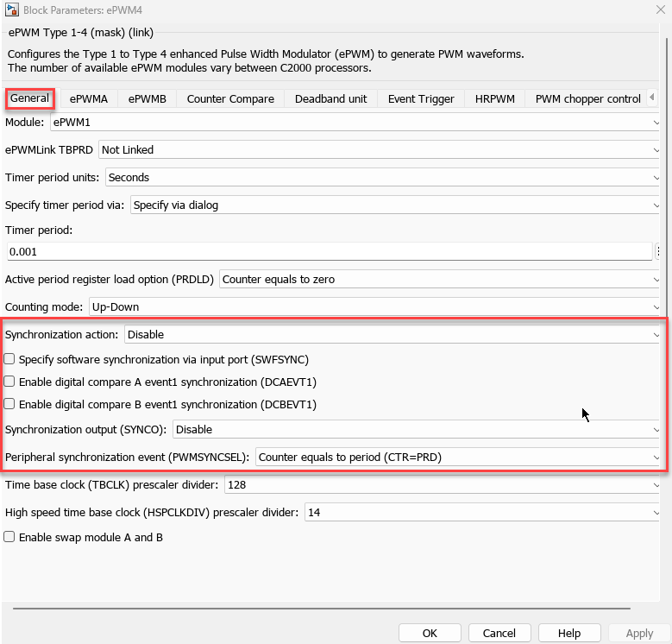
Task: Click the 'Counting mode:' label
Action: pyautogui.click(x=44, y=307)
